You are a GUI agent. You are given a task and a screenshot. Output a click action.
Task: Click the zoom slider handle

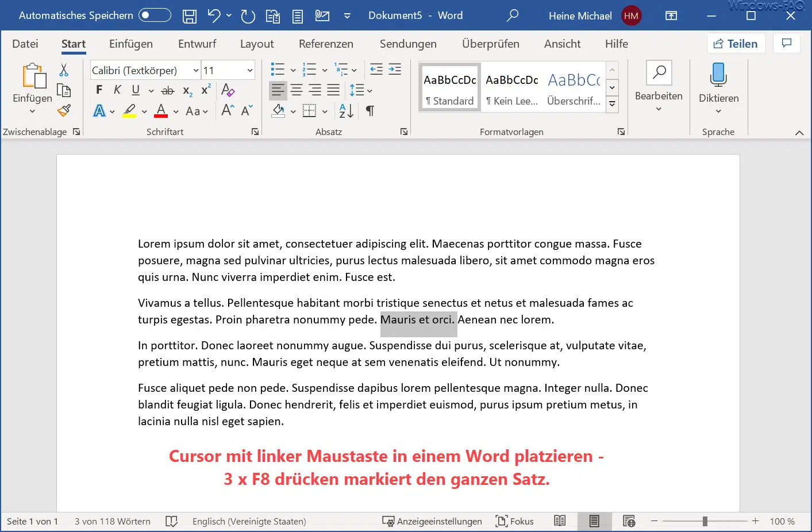pos(705,521)
